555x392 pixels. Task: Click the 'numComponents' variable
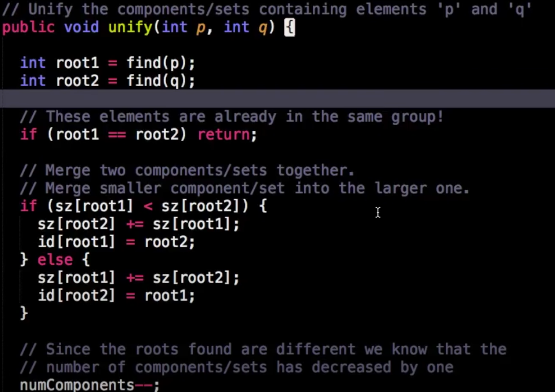pos(77,385)
